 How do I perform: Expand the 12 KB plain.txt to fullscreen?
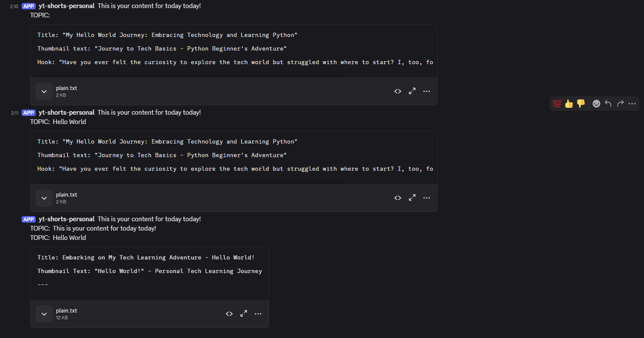coord(244,314)
